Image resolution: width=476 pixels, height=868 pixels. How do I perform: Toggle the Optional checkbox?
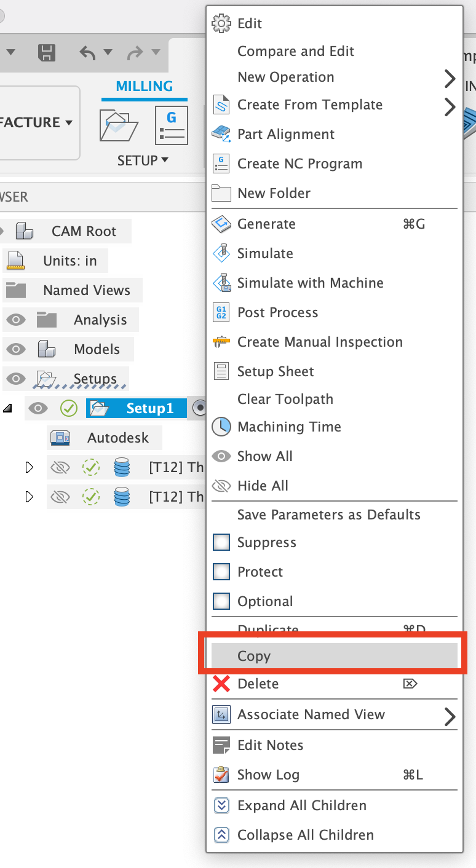(x=221, y=601)
